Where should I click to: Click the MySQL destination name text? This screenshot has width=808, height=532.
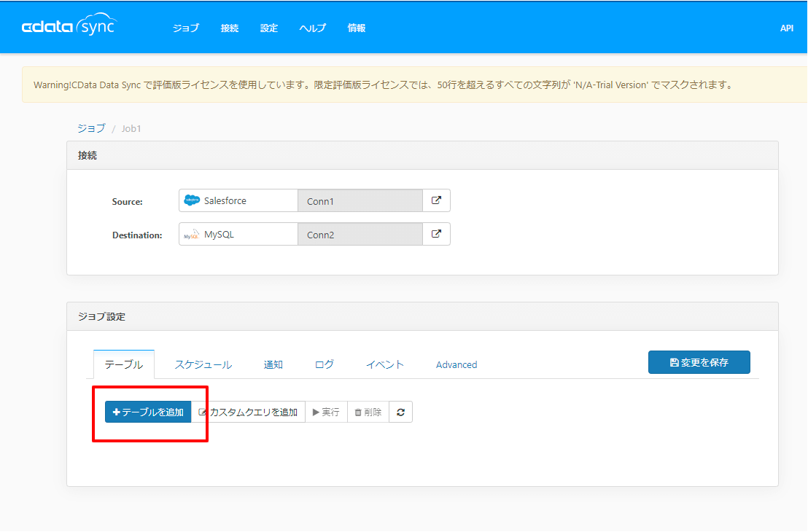219,234
